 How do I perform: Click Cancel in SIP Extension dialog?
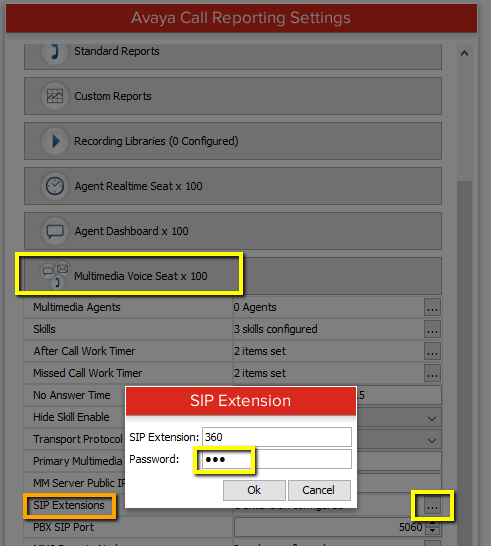(319, 490)
